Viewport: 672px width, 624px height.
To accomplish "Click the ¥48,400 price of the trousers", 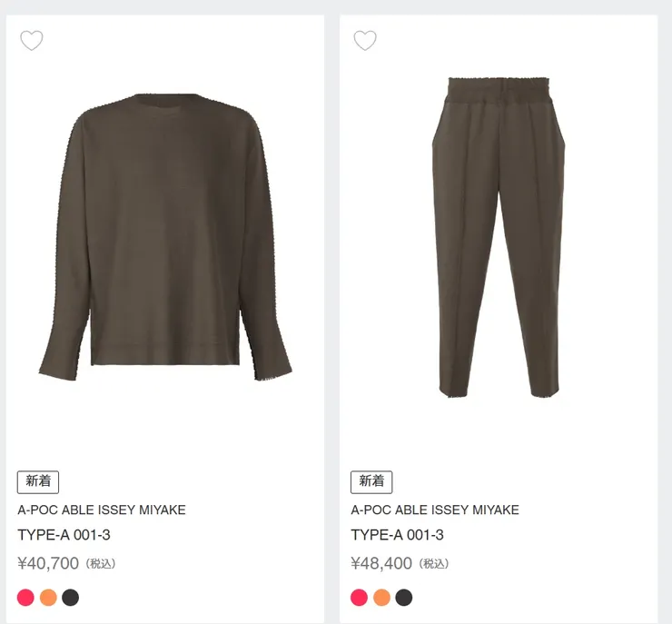I will tap(381, 563).
